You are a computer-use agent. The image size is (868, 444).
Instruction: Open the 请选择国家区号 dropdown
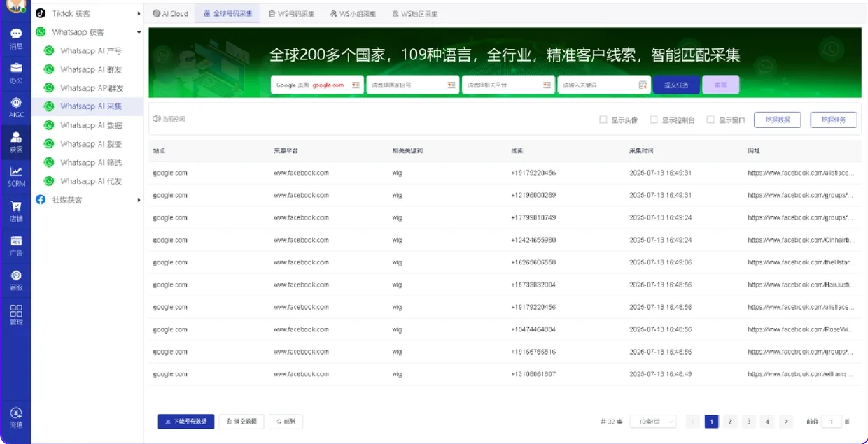tap(412, 84)
